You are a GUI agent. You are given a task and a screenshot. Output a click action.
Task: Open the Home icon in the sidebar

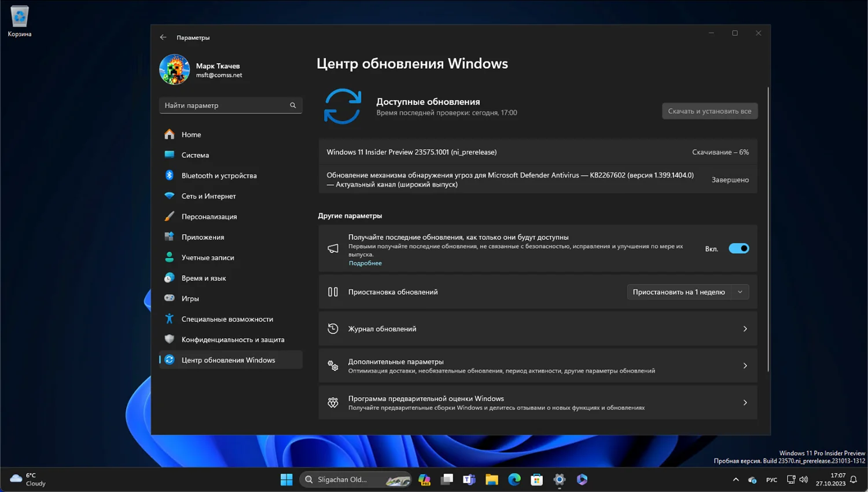click(169, 134)
